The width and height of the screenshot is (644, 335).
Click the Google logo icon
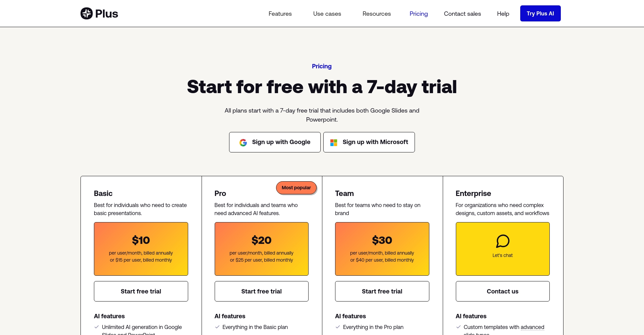[x=243, y=142]
